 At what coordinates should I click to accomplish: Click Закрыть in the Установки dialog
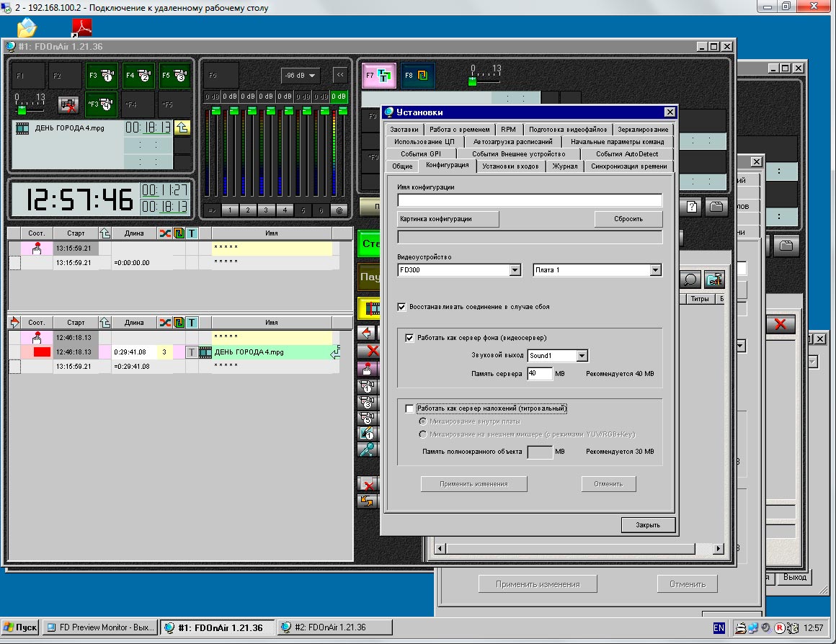648,525
